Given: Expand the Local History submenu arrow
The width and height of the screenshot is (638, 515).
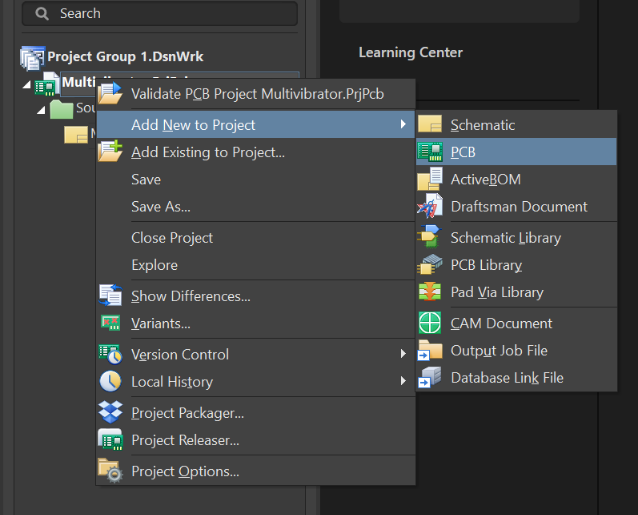Looking at the screenshot, I should click(x=403, y=381).
